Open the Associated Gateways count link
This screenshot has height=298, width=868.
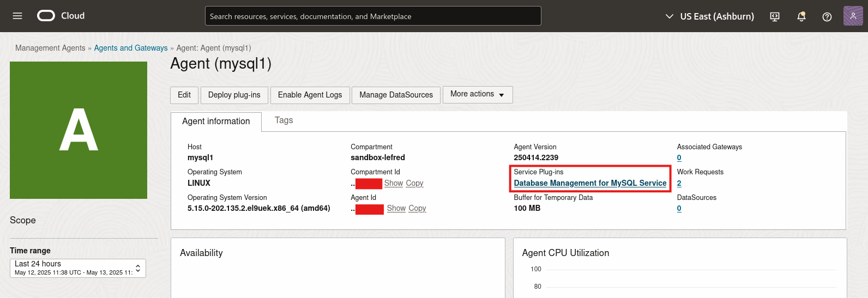point(679,158)
